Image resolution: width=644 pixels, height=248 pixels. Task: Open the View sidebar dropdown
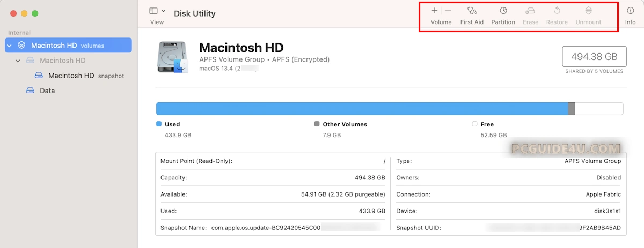tap(157, 11)
